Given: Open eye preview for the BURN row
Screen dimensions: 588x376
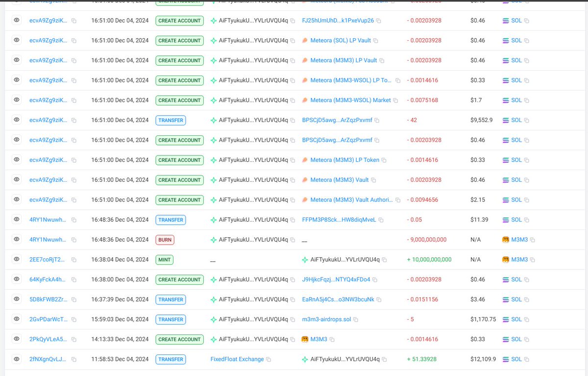Looking at the screenshot, I should click(16, 239).
